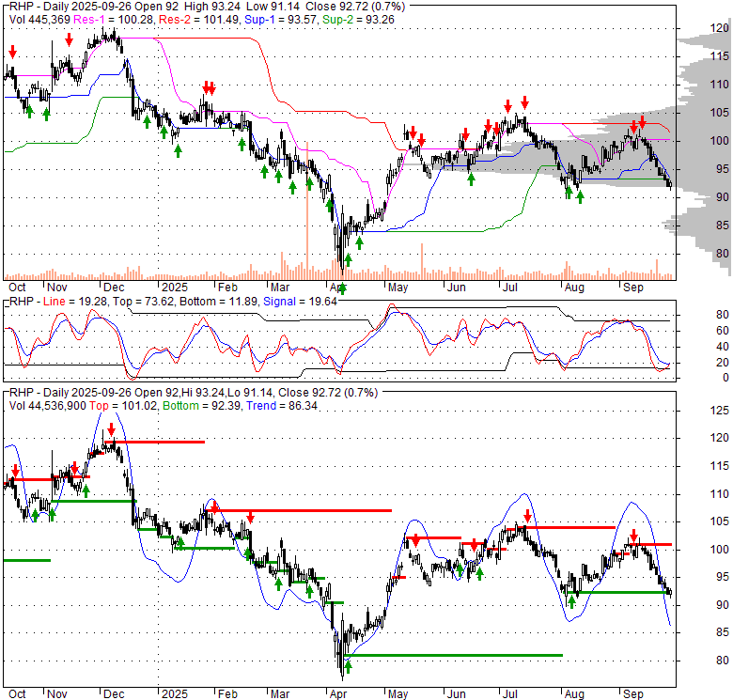Click the 90 price label on top chart axis
733x700 pixels.
point(723,196)
